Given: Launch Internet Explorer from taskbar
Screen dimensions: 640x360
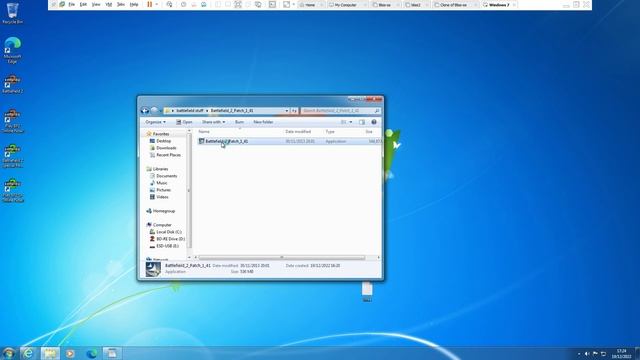Looking at the screenshot, I should 28,353.
